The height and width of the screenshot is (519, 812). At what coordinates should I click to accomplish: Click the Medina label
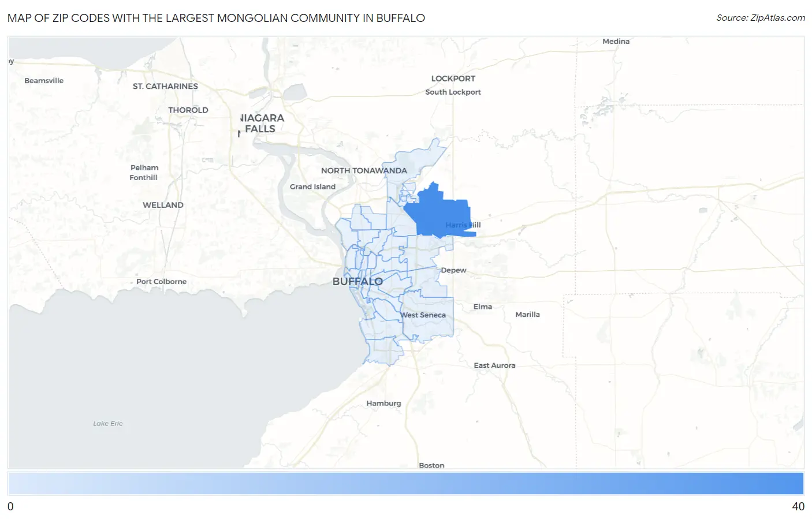[x=616, y=42]
